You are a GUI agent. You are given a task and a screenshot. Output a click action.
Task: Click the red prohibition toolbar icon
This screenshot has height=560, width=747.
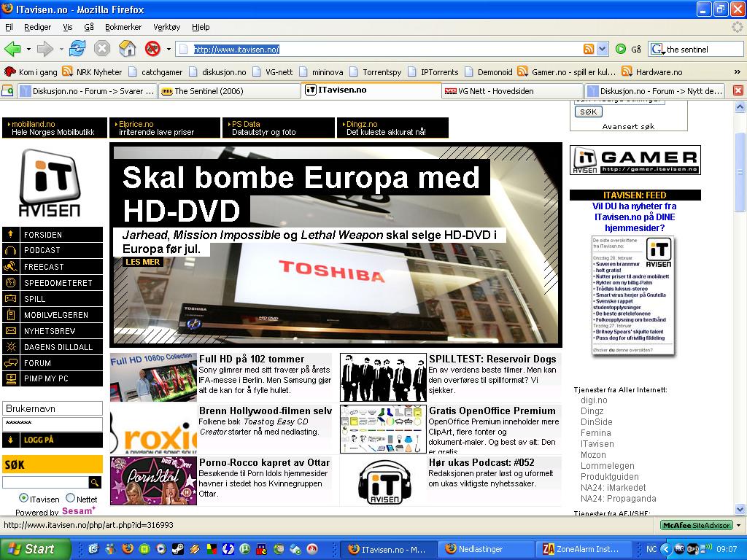click(x=152, y=49)
